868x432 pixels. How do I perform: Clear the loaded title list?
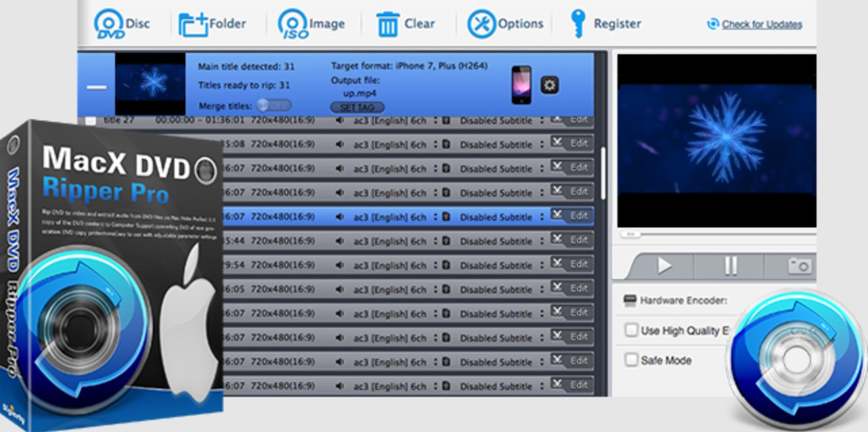click(406, 24)
